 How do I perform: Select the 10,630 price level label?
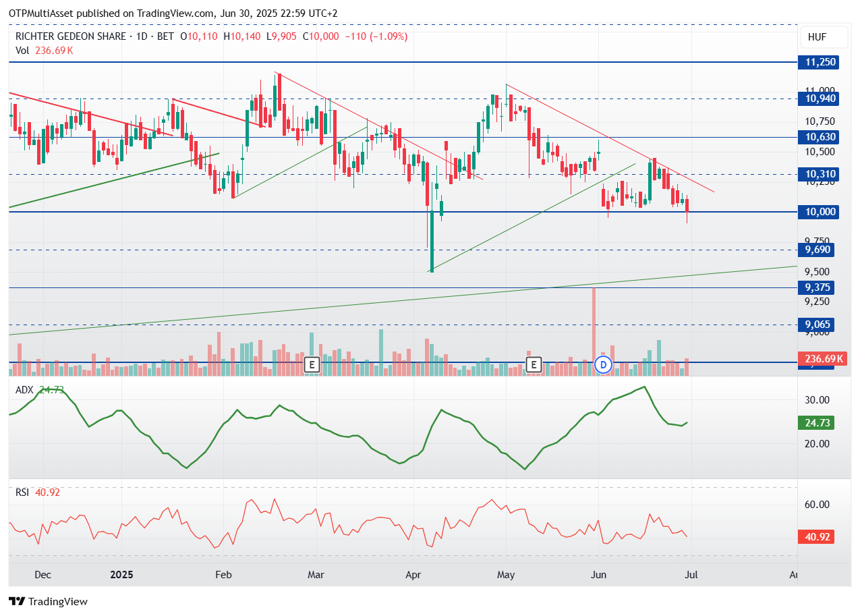click(820, 137)
